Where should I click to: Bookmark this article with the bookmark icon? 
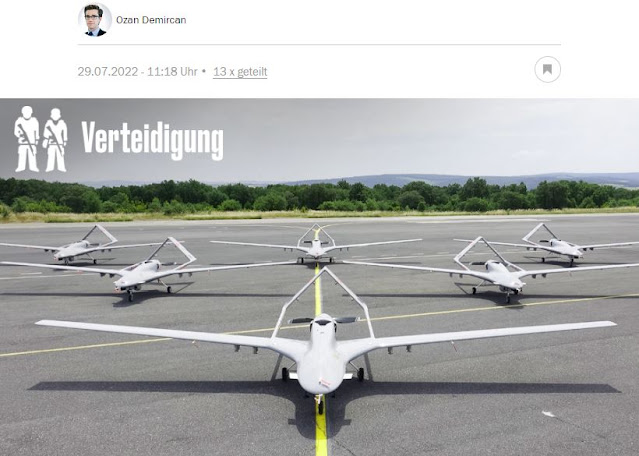point(547,70)
